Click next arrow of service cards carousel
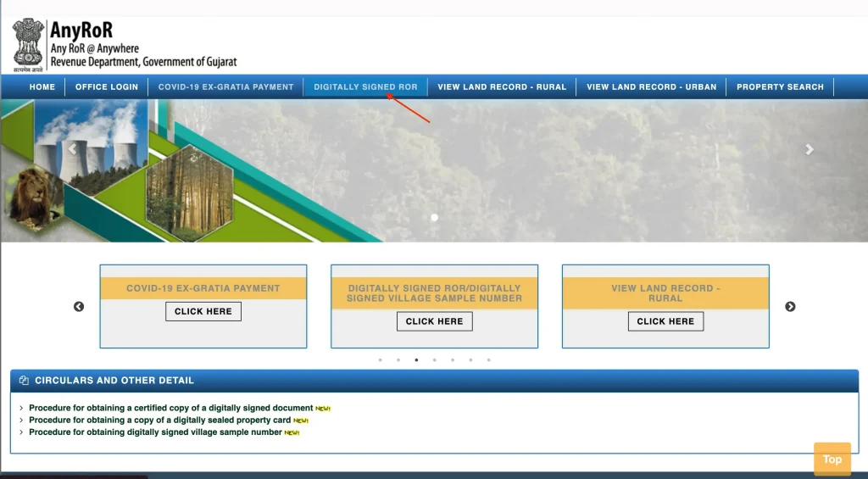The width and height of the screenshot is (868, 479). 790,307
